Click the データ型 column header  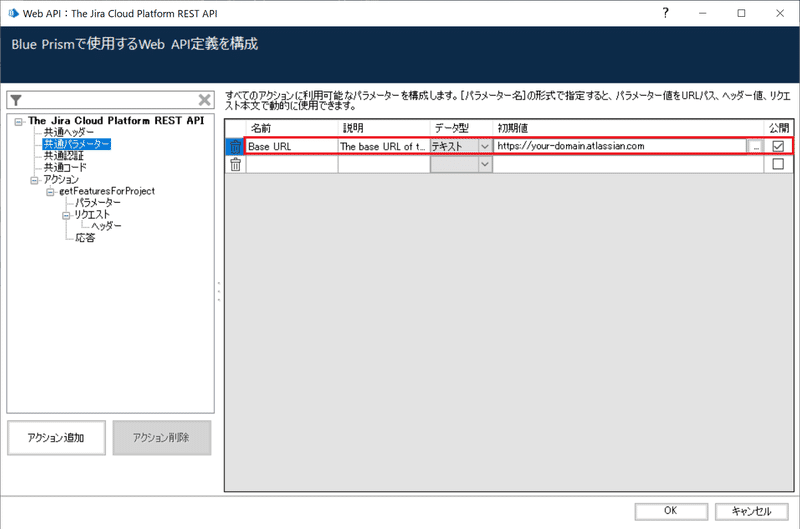[461, 128]
